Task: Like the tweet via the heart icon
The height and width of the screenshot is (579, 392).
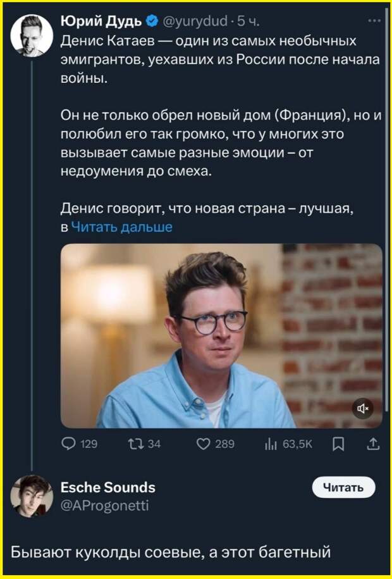Action: [x=204, y=444]
